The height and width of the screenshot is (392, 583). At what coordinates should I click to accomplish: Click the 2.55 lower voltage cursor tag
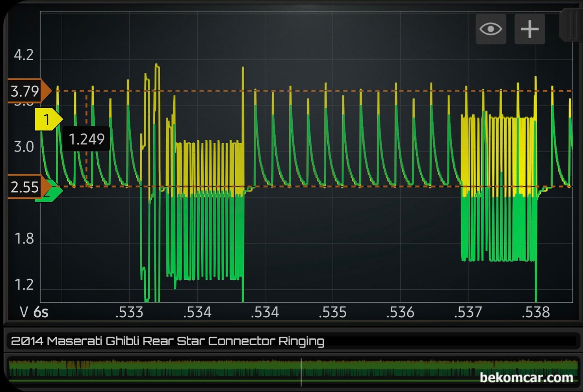(26, 187)
